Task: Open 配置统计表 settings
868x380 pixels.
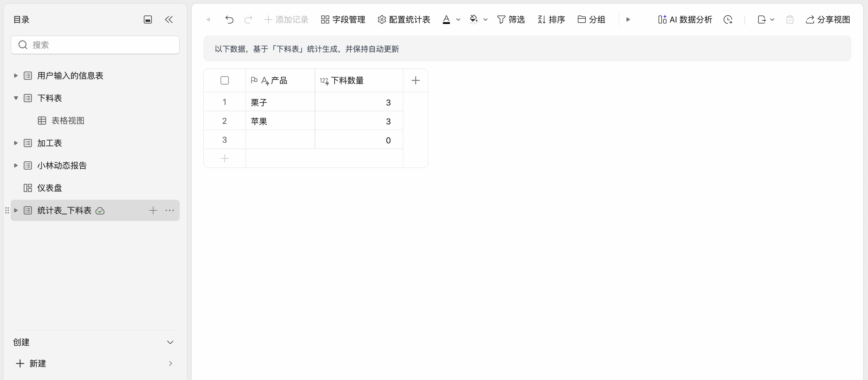Action: [x=404, y=20]
